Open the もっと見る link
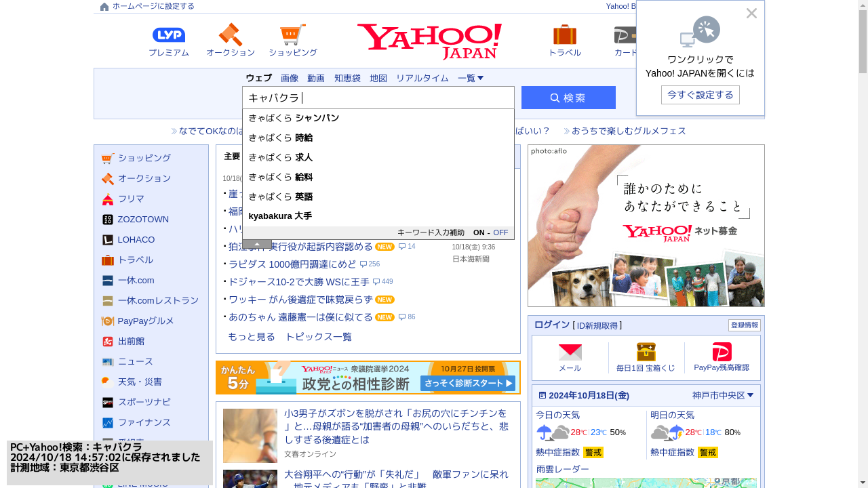This screenshot has height=488, width=868. point(252,337)
